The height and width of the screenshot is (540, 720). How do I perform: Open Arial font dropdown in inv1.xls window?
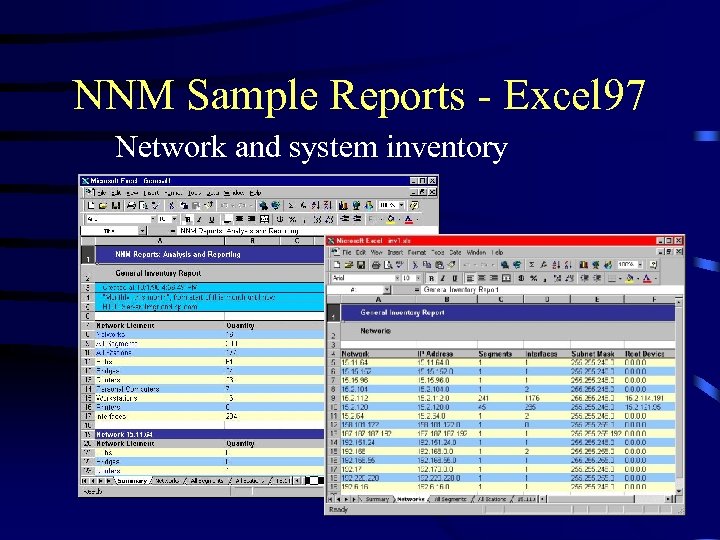pyautogui.click(x=397, y=278)
